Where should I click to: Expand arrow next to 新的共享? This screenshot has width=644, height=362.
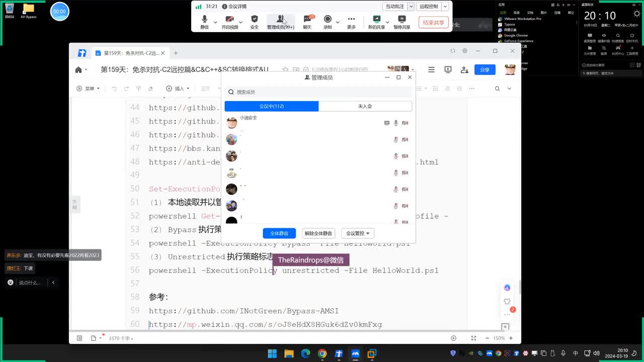(387, 22)
